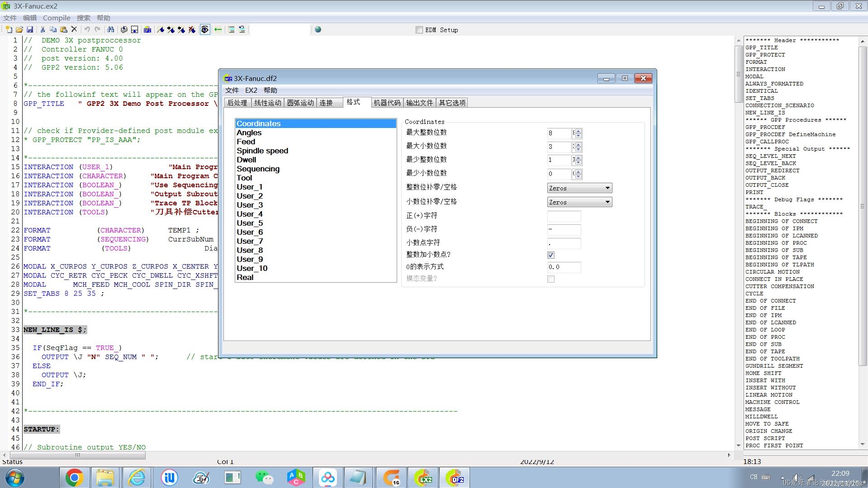Click the Open folder toolbar icon
Screen dimensions: 868x488
19,29
